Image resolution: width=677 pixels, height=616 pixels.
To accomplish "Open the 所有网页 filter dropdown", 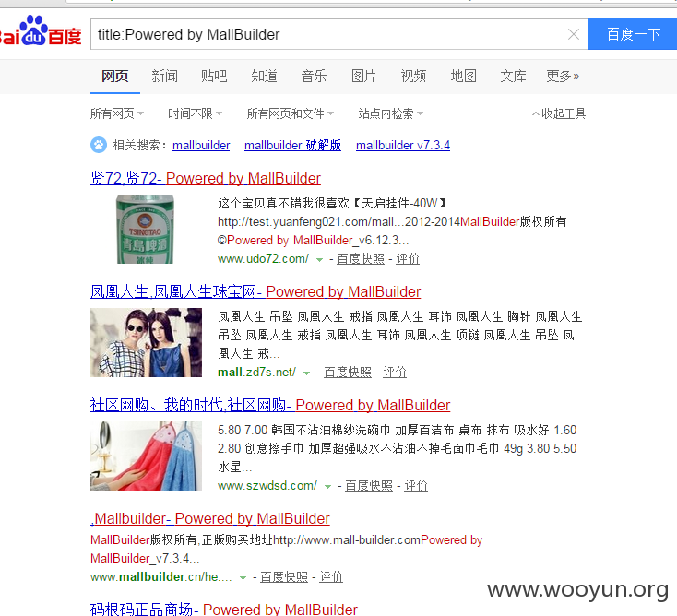I will click(116, 113).
